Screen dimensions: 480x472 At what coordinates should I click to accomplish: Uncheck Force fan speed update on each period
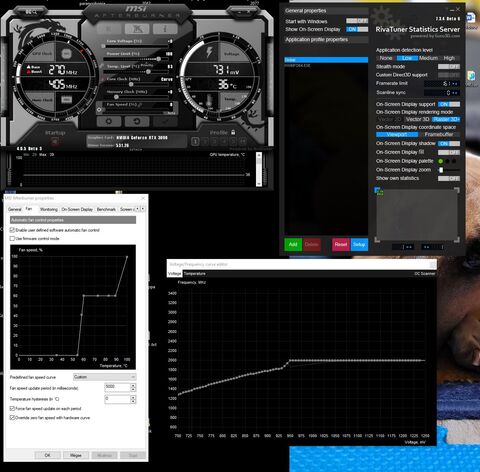(12, 408)
